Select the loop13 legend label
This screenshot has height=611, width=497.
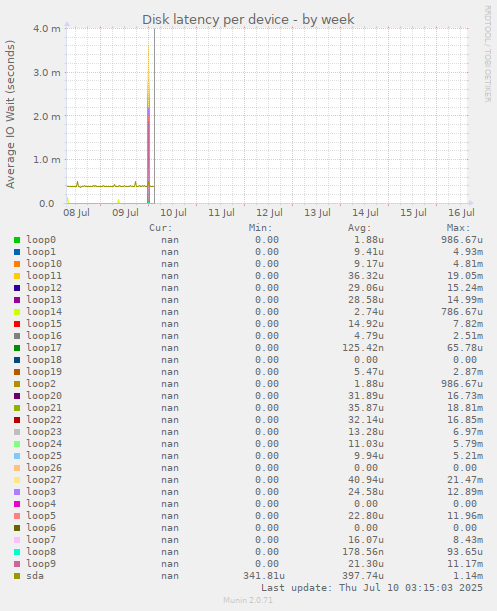(44, 300)
